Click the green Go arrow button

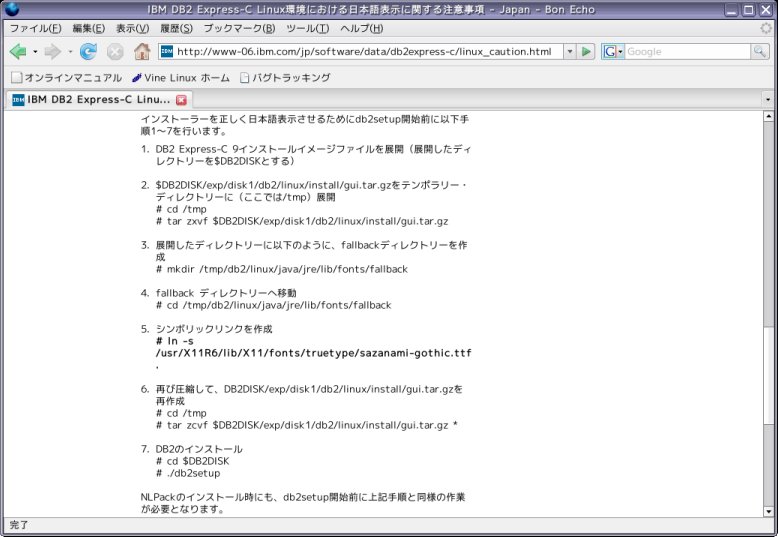coord(586,51)
